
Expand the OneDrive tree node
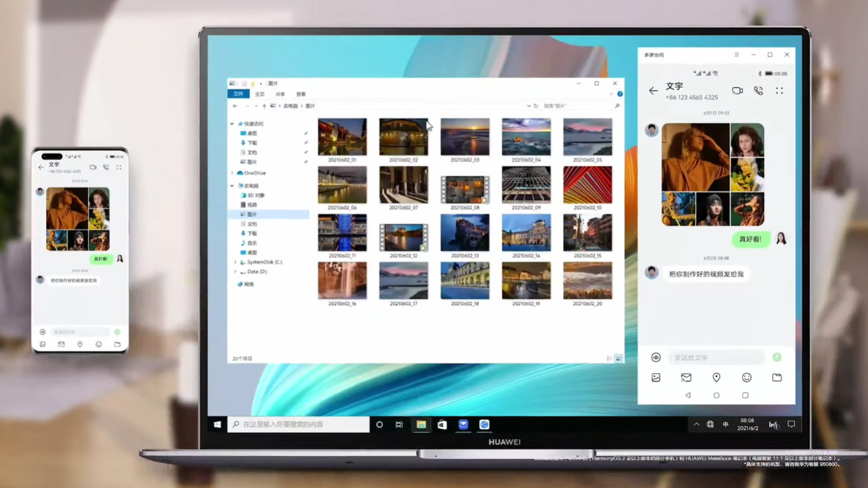click(232, 173)
